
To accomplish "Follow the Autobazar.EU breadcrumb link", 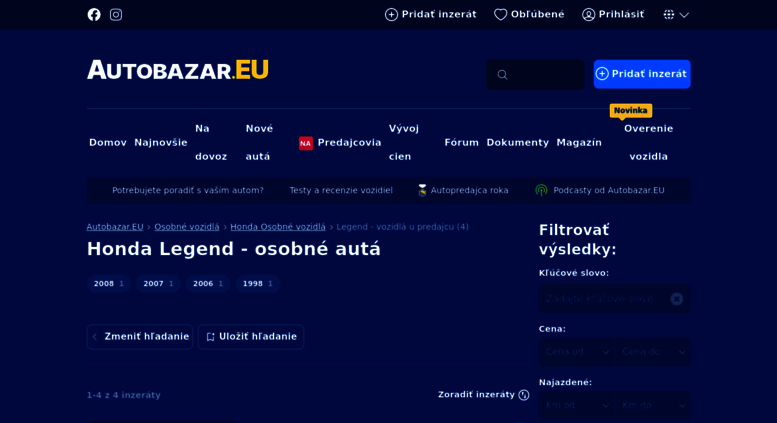I will point(115,227).
